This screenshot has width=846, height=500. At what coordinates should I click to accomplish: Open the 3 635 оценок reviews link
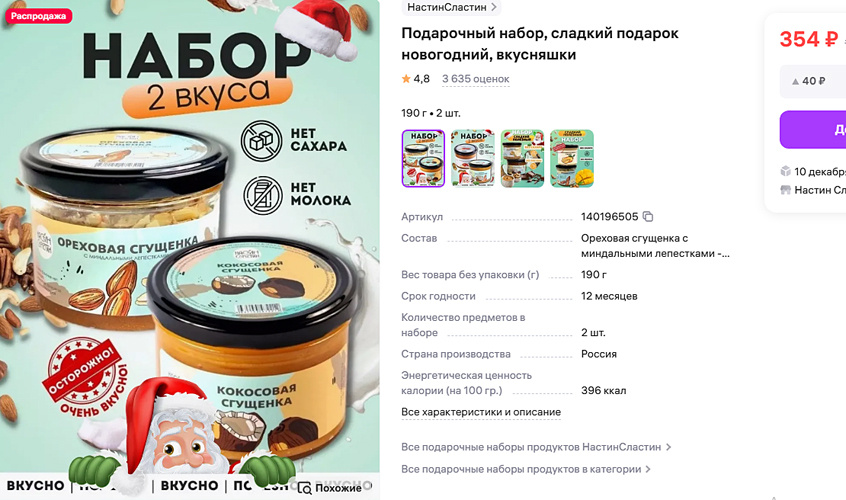click(x=475, y=79)
